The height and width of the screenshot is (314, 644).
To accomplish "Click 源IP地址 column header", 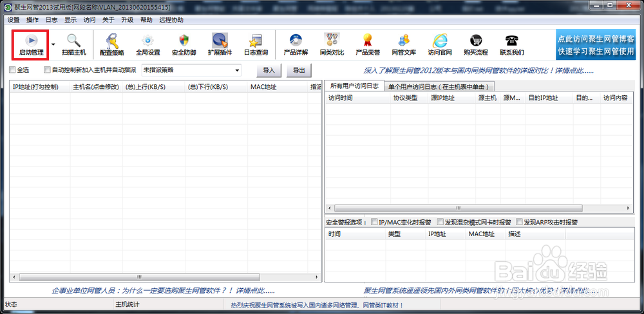I will point(451,98).
